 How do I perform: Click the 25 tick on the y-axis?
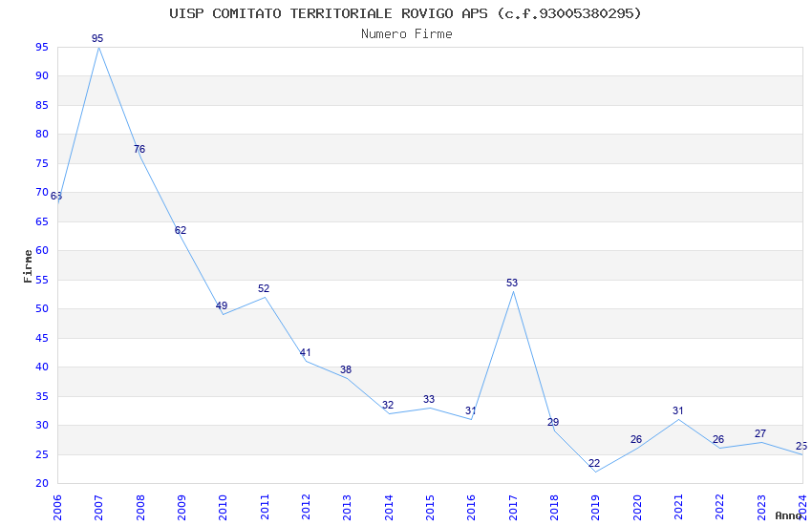[42, 454]
